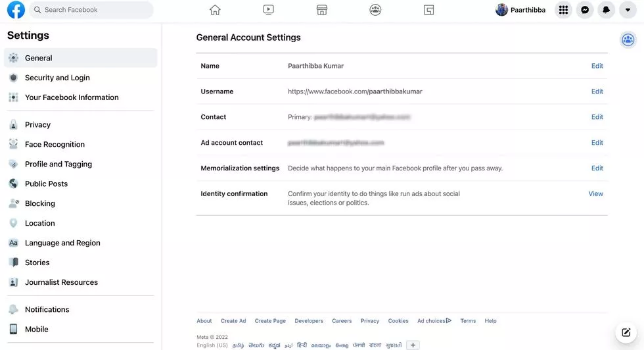
Task: Expand the account dropdown arrow
Action: point(628,10)
